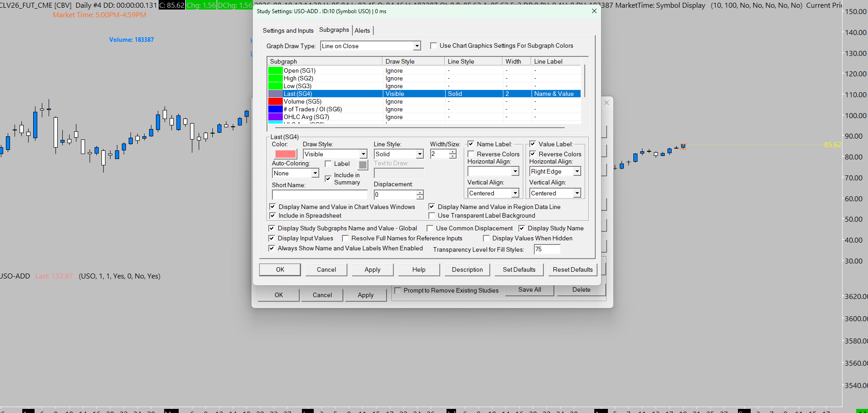Decrease Displacement with the down arrow

(420, 197)
